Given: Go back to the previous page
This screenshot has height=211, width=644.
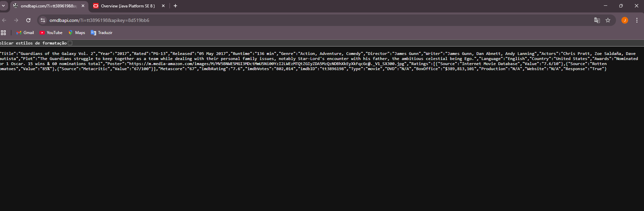Looking at the screenshot, I should click(x=4, y=20).
